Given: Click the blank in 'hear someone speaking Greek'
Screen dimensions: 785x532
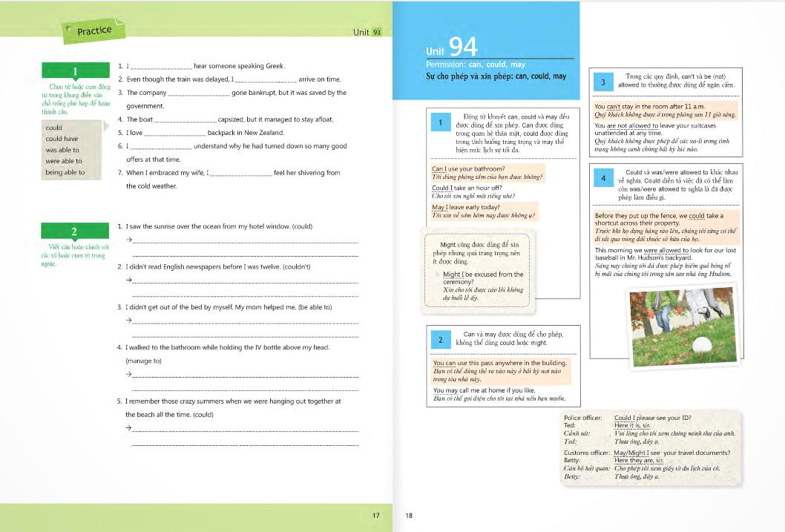Looking at the screenshot, I should click(161, 67).
